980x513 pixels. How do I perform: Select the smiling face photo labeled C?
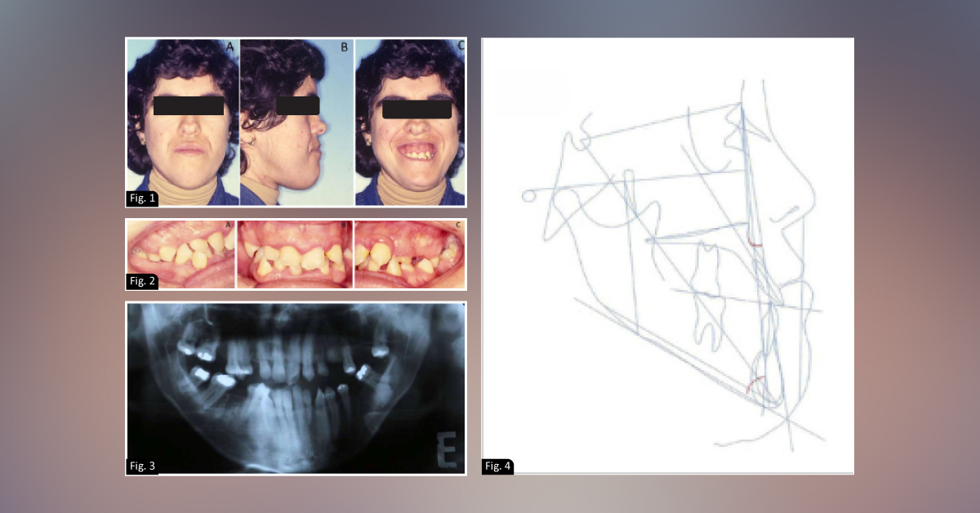coord(411,122)
